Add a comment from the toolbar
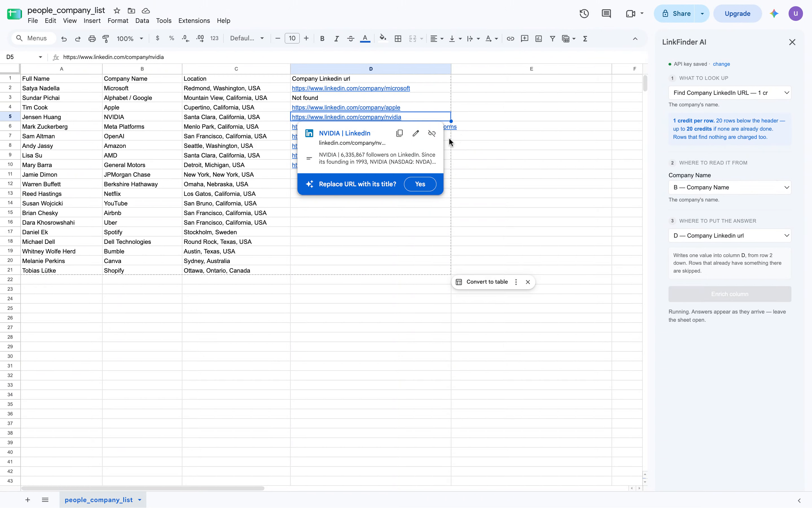812x508 pixels. click(x=524, y=39)
